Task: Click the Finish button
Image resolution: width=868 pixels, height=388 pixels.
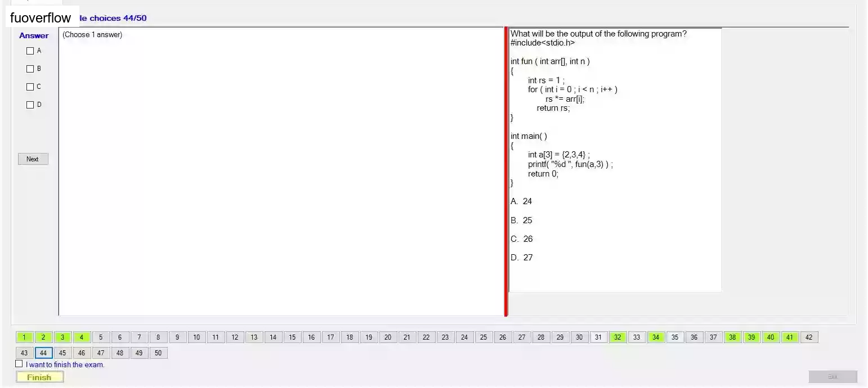Action: tap(39, 377)
